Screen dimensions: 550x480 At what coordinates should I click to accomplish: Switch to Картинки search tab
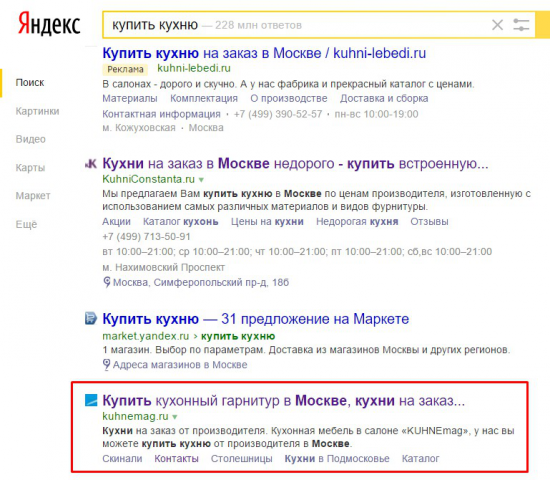tap(37, 111)
